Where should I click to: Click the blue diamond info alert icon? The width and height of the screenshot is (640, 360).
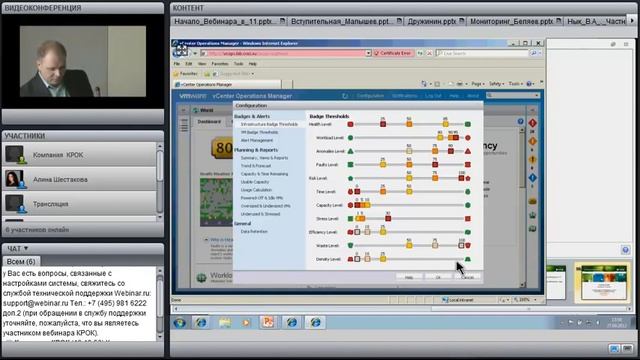point(532,178)
